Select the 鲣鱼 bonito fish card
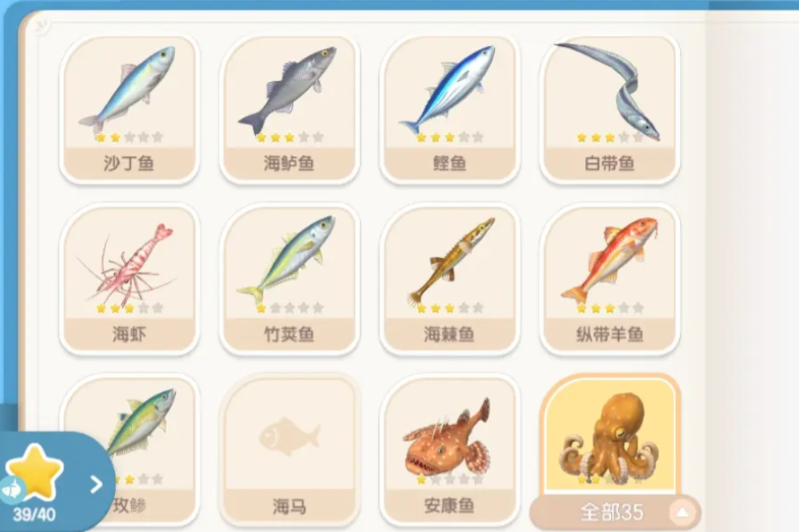Image resolution: width=799 pixels, height=532 pixels. pos(449,108)
